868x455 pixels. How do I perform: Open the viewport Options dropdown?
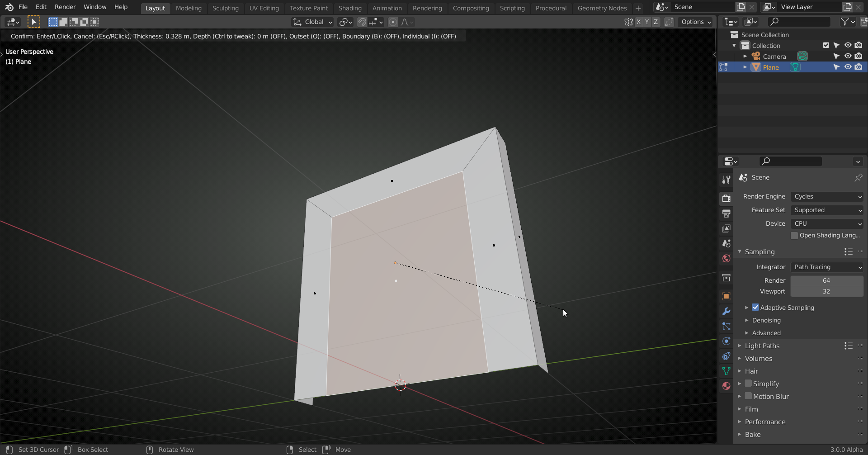pyautogui.click(x=696, y=22)
